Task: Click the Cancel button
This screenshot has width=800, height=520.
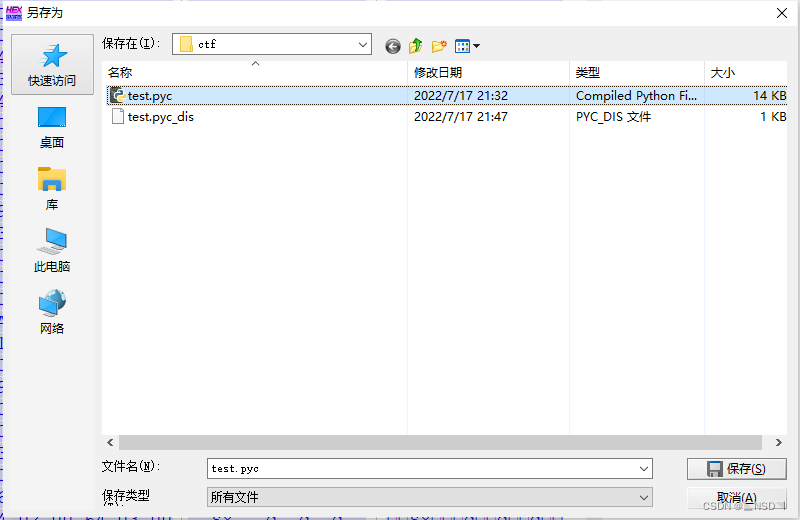Action: click(x=736, y=497)
